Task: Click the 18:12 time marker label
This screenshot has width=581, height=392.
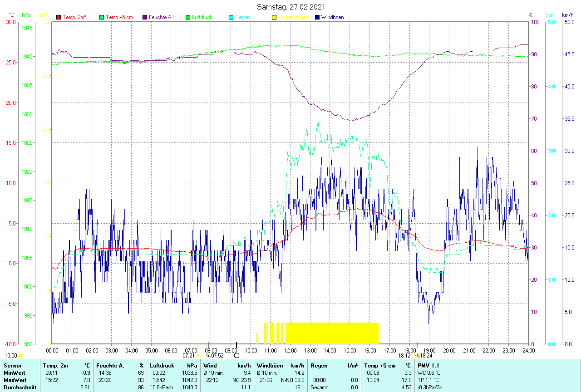Action: tap(404, 356)
